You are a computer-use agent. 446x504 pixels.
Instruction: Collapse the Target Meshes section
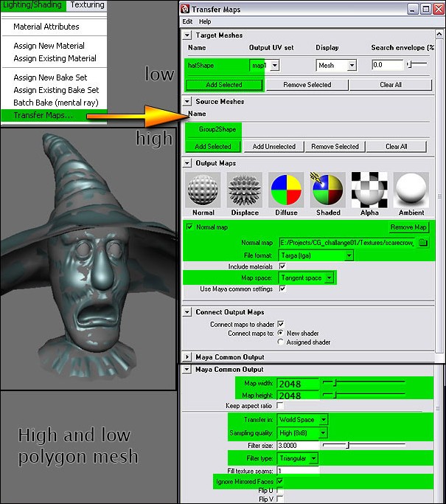(x=187, y=35)
